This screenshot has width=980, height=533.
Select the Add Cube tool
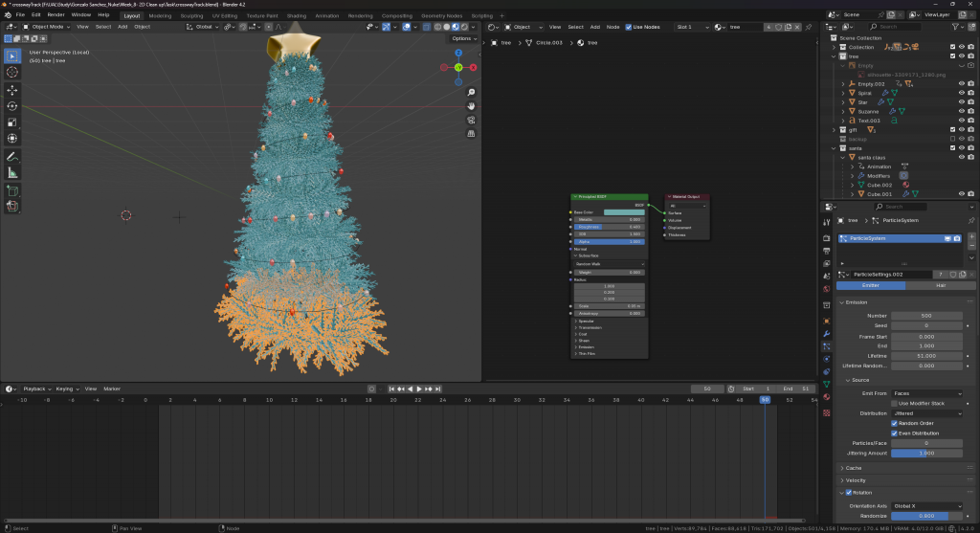pos(11,190)
